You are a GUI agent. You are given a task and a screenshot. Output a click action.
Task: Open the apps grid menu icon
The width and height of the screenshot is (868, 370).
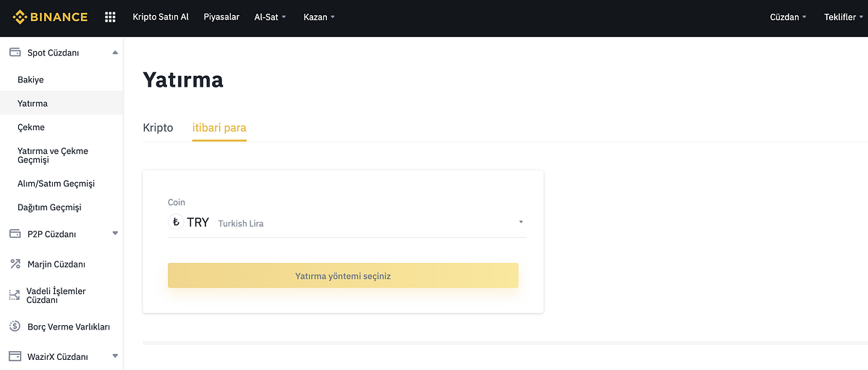point(110,17)
